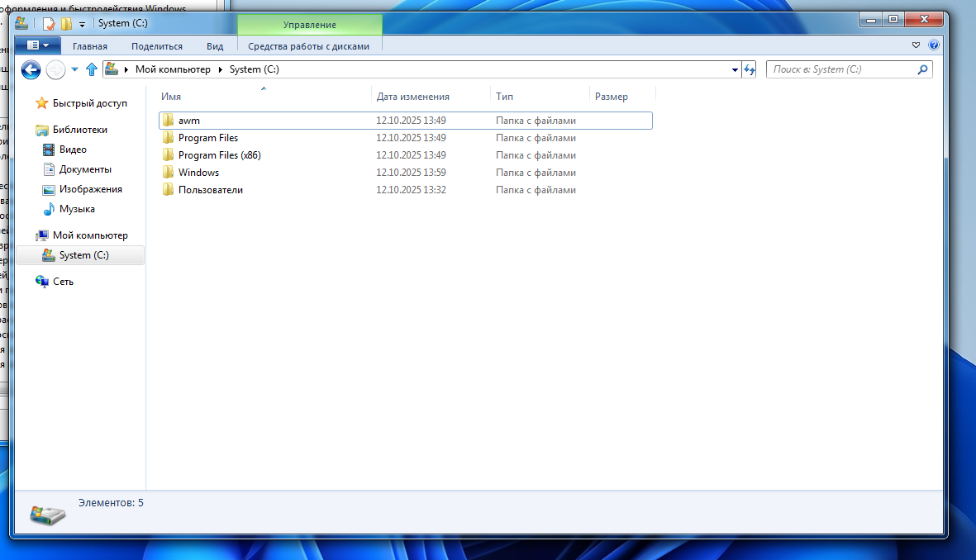
Task: Click the Properties quick access toolbar icon
Action: click(49, 24)
